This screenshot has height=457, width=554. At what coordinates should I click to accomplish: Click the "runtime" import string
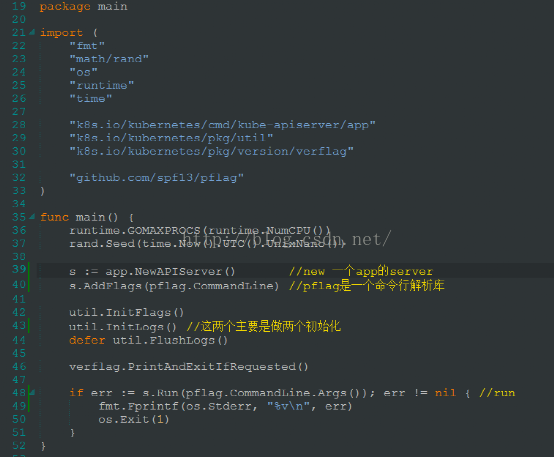(x=102, y=85)
